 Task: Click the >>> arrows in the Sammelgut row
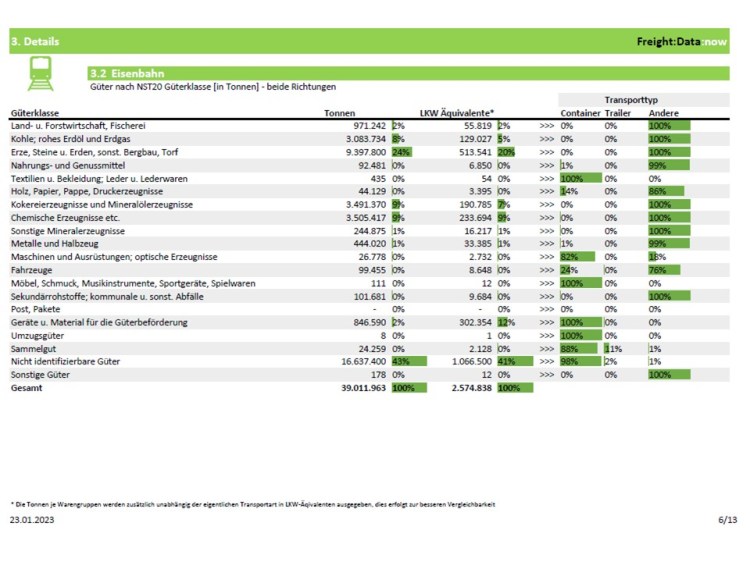[x=546, y=348]
